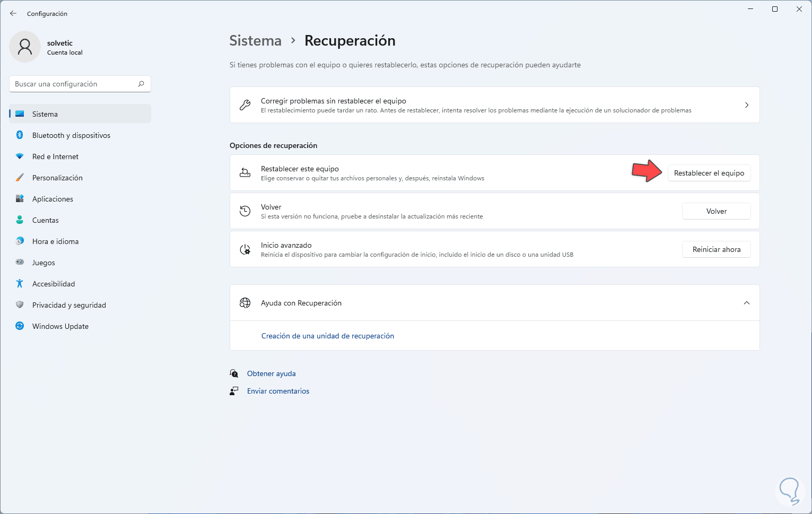Go to Juegos settings
Viewport: 812px width, 514px height.
pos(80,263)
